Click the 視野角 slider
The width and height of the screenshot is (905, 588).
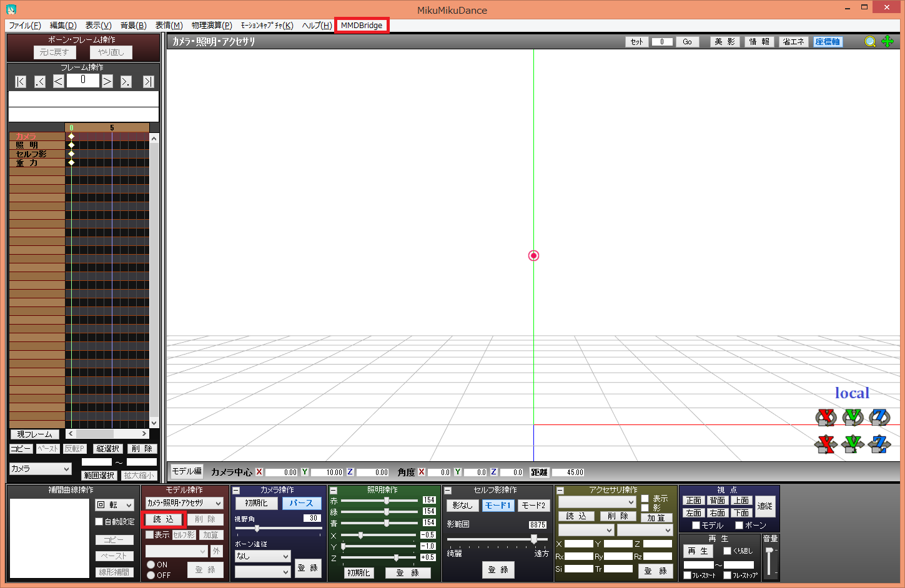pyautogui.click(x=278, y=529)
